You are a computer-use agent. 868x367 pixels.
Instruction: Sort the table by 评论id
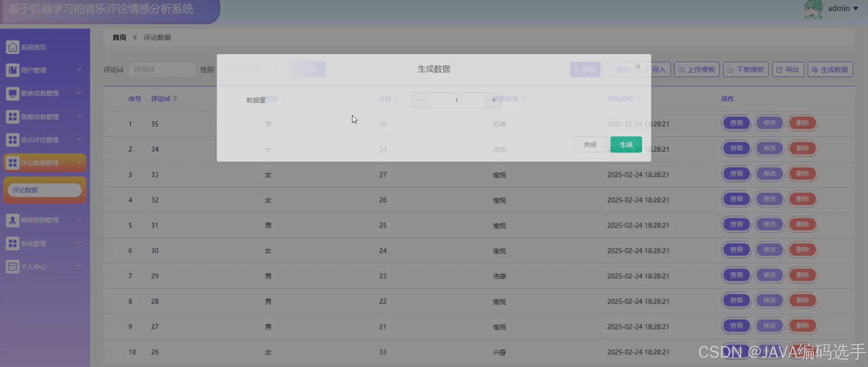click(175, 98)
